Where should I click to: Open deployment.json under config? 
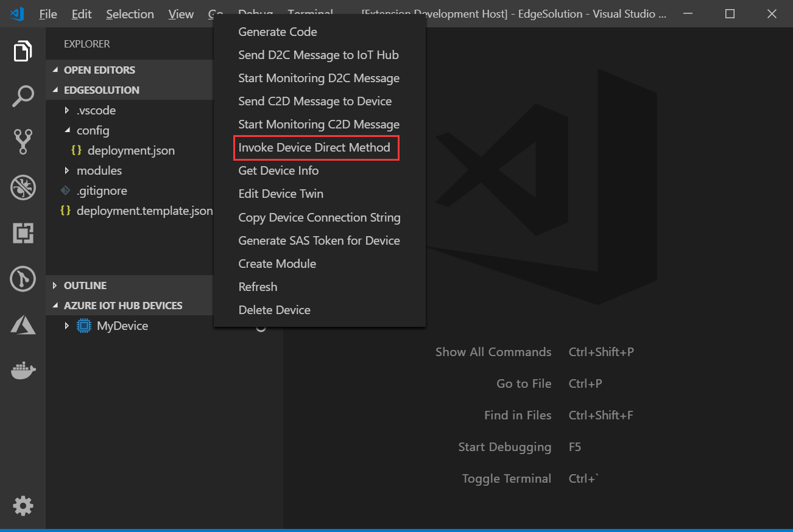click(x=130, y=150)
